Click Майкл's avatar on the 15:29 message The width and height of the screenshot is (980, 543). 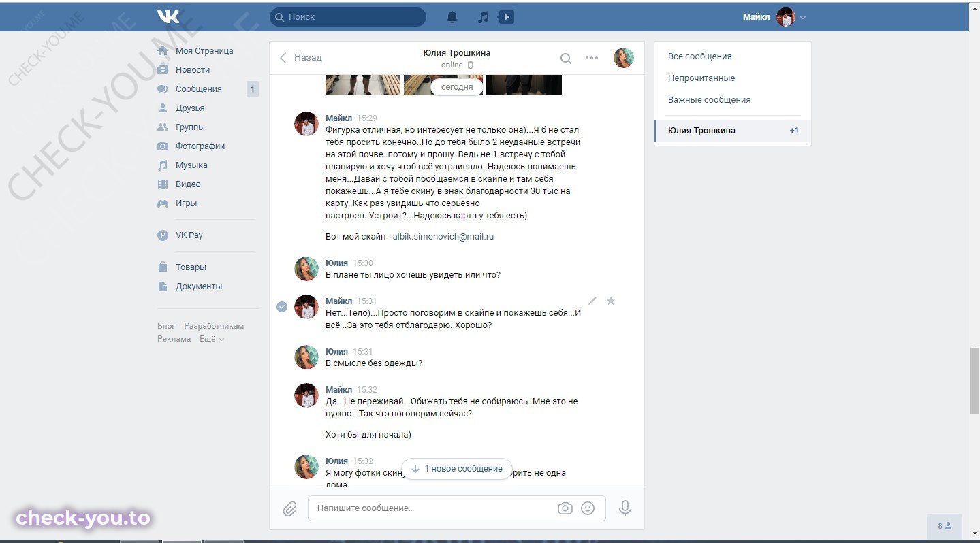[306, 124]
